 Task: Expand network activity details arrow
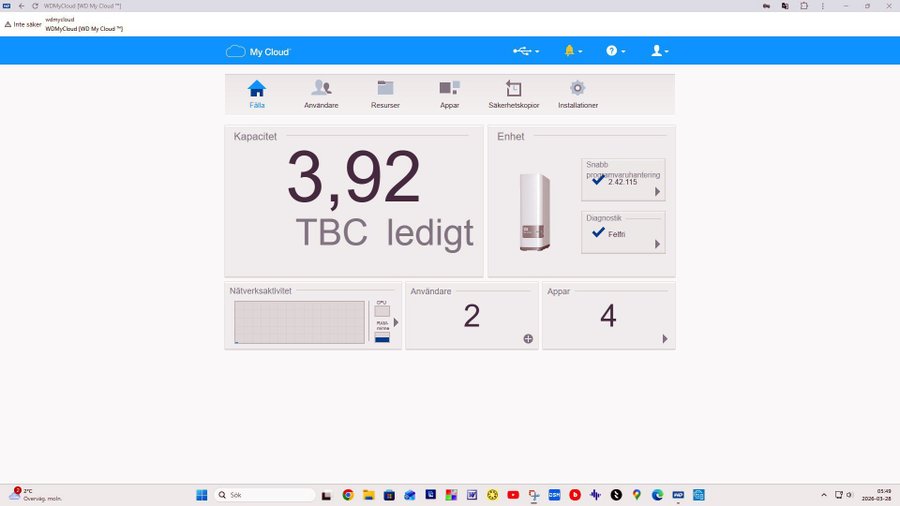[x=396, y=322]
